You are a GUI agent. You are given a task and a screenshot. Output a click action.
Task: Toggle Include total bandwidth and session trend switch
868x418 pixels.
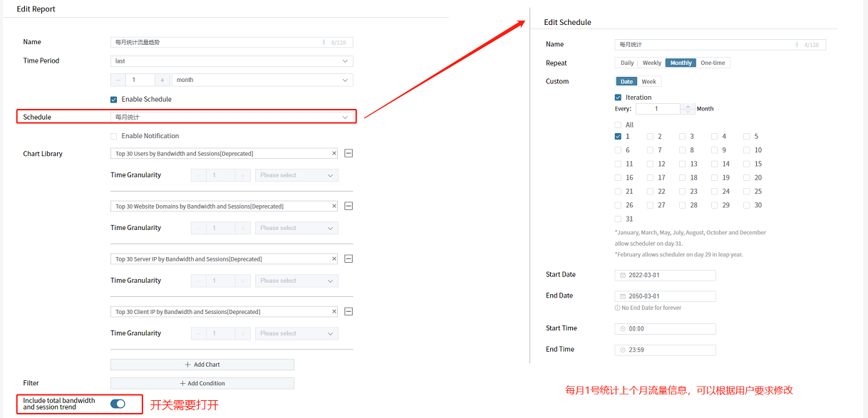[x=118, y=404]
